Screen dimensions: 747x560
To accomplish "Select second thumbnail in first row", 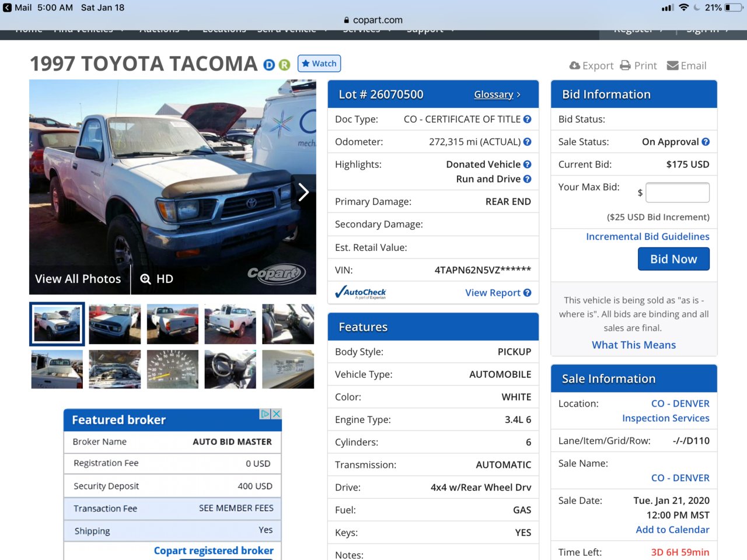I will (115, 324).
